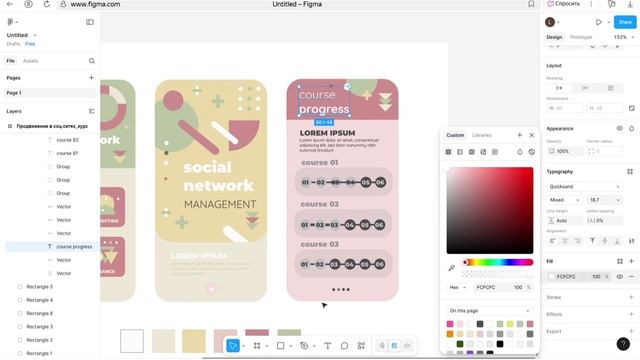
Task: Open blend mode droplet in color picker
Action: [x=520, y=152]
